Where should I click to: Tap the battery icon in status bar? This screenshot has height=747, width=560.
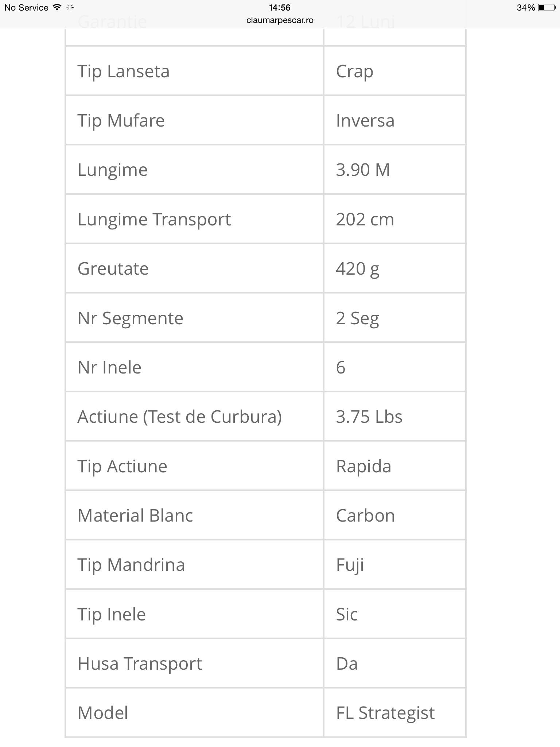(546, 8)
